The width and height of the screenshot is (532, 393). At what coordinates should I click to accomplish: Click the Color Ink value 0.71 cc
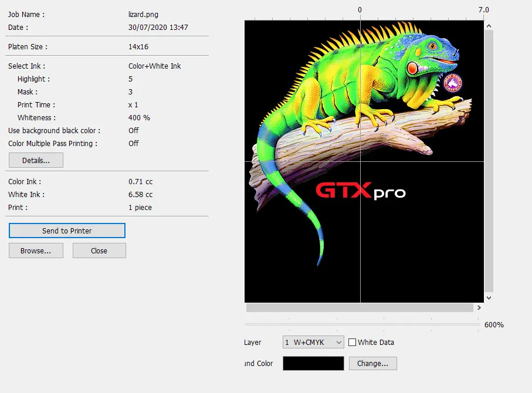point(140,182)
